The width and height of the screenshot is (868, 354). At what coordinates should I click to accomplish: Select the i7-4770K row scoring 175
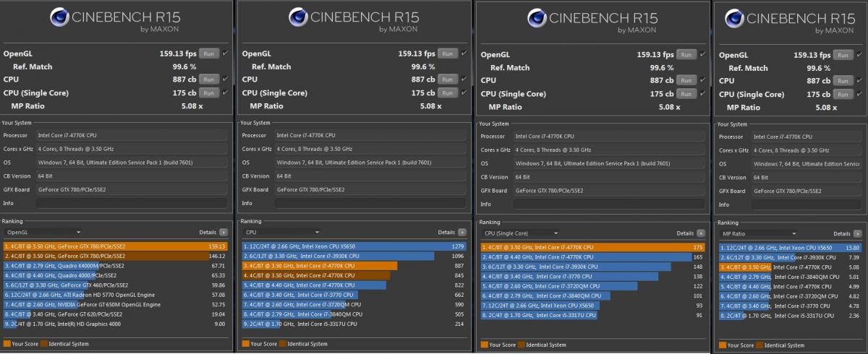pyautogui.click(x=593, y=246)
